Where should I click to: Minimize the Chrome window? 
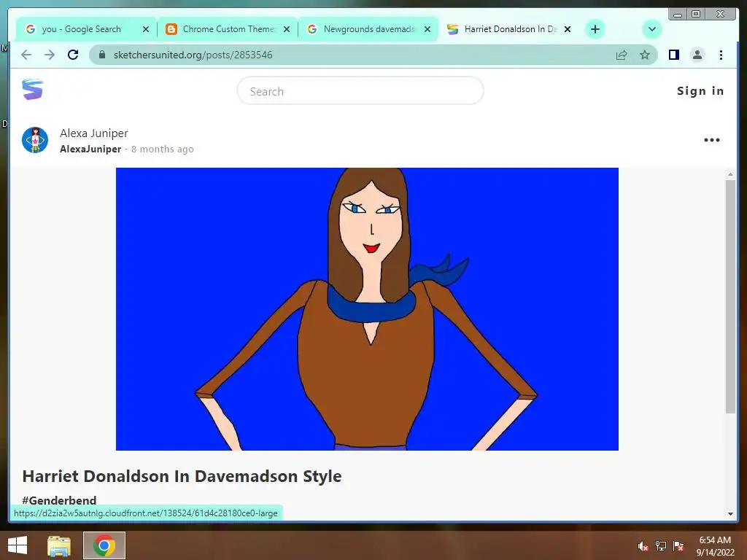tap(678, 14)
